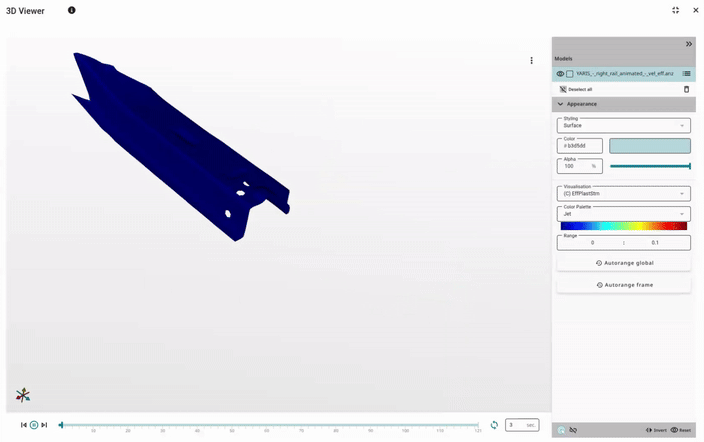The height and width of the screenshot is (442, 704).
Task: Click the Color hex input field
Action: (580, 146)
